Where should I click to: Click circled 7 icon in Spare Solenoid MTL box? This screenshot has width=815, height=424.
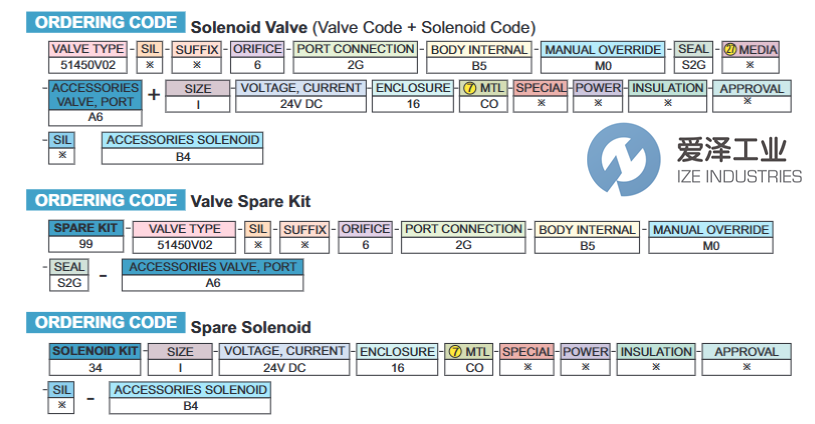click(455, 352)
